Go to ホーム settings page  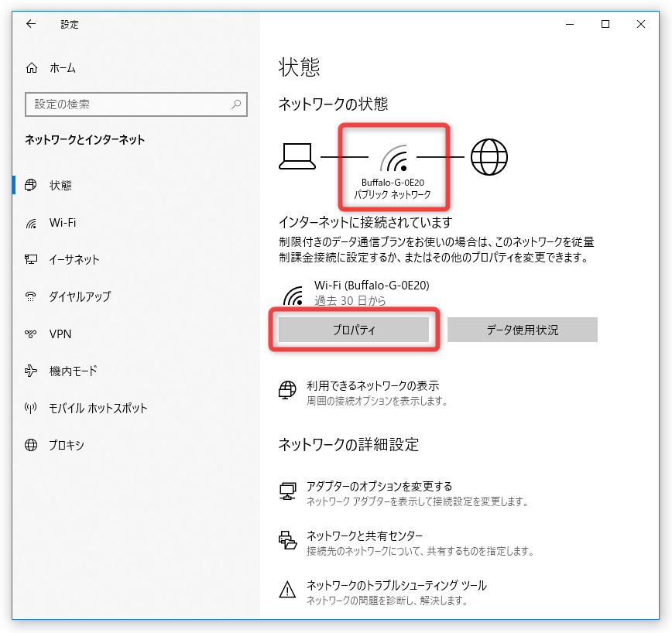click(x=63, y=68)
